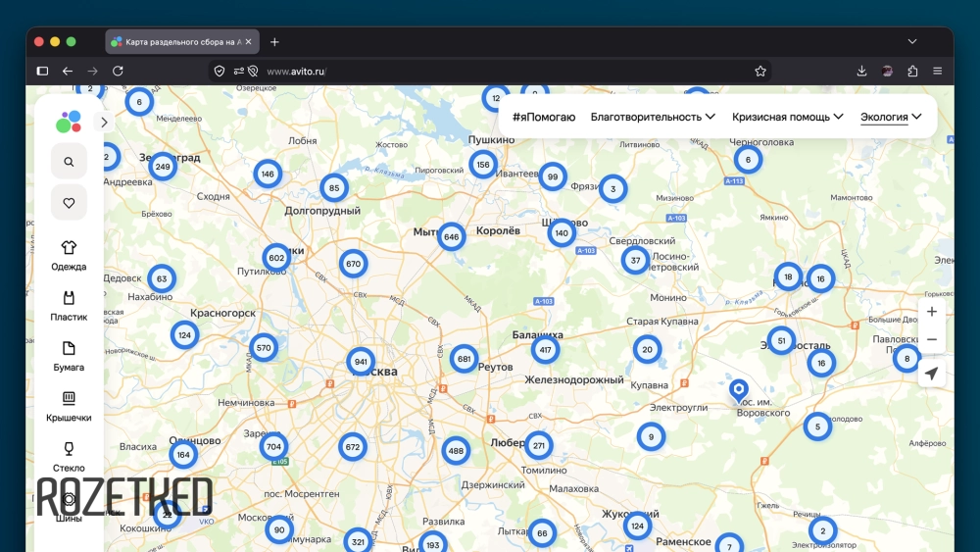Expand the Кризисная помощь dropdown

788,117
